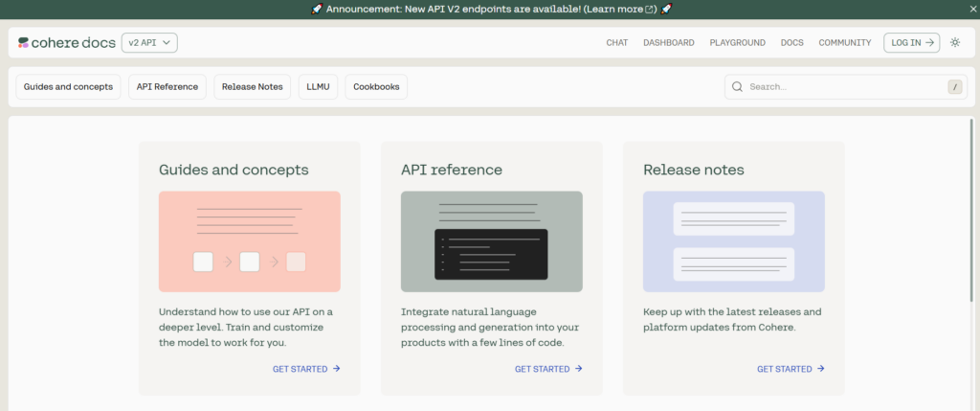
Task: Dismiss the announcement banner with X
Action: (972, 9)
